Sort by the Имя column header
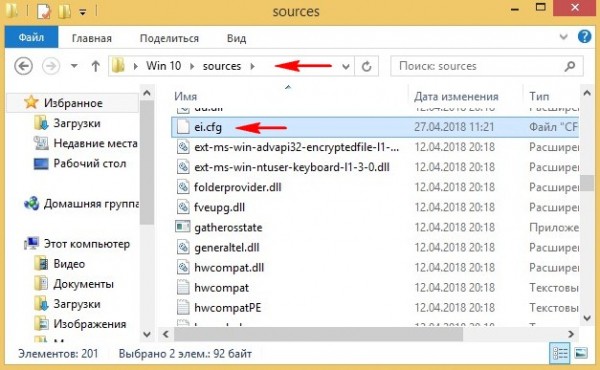Screen dimensions: 600x370 coord(186,96)
